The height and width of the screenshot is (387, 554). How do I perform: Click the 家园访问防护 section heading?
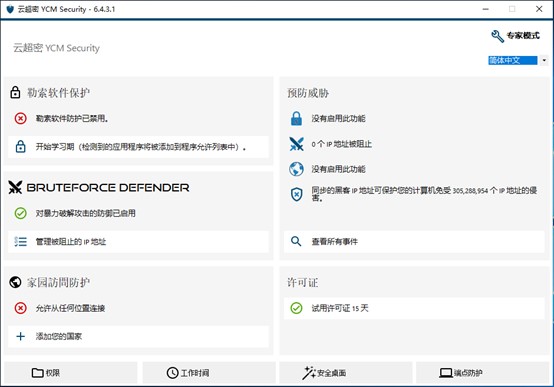[58, 282]
